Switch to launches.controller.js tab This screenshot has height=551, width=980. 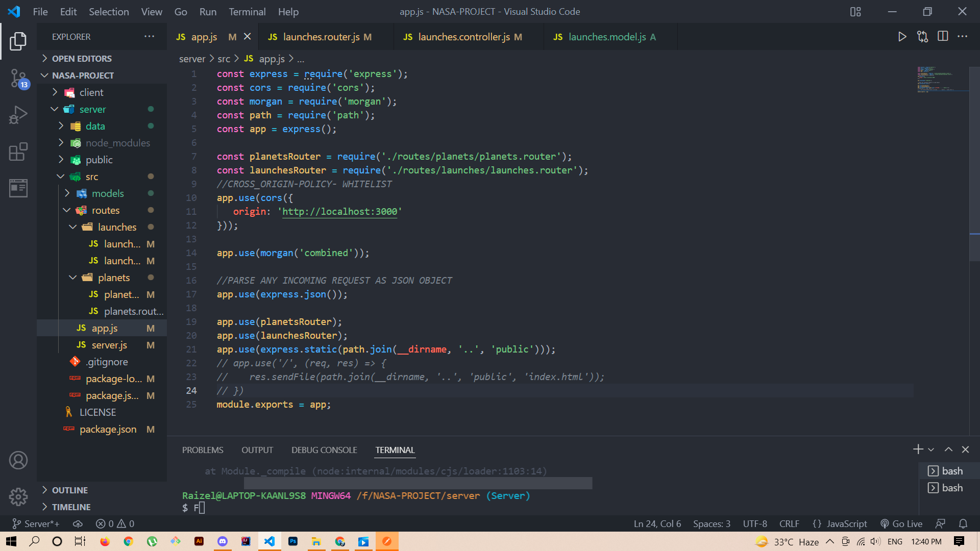point(464,37)
